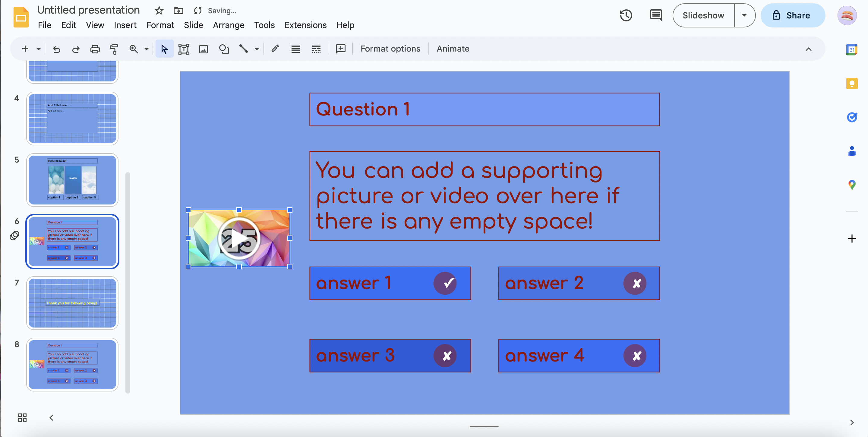Image resolution: width=868 pixels, height=437 pixels.
Task: Select slide 8 thumbnail
Action: pyautogui.click(x=72, y=365)
